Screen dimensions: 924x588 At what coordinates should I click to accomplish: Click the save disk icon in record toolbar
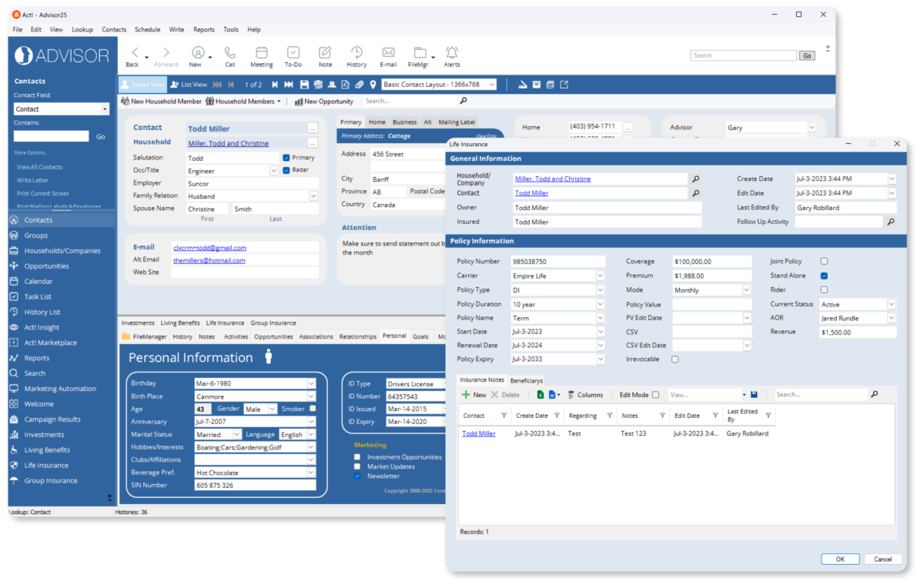click(304, 85)
